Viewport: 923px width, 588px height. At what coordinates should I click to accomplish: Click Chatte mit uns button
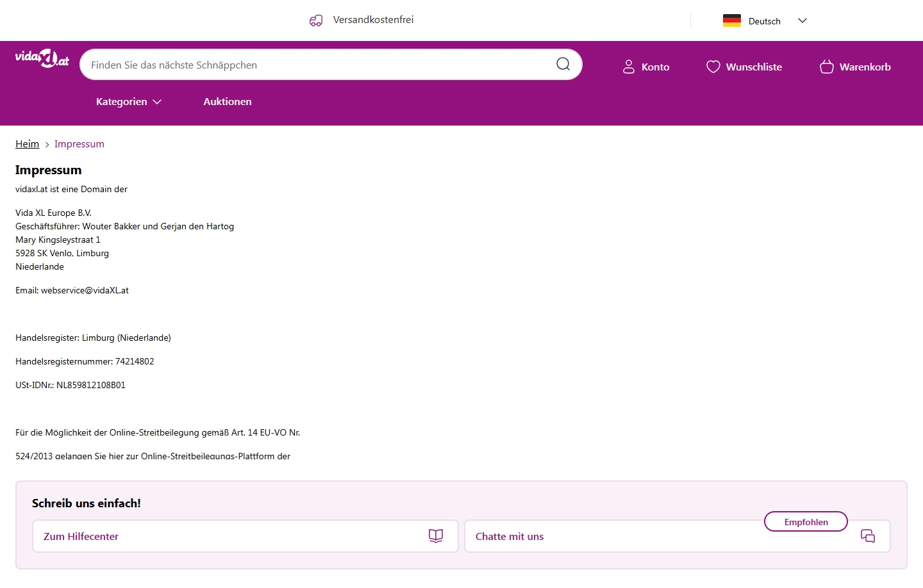(678, 536)
